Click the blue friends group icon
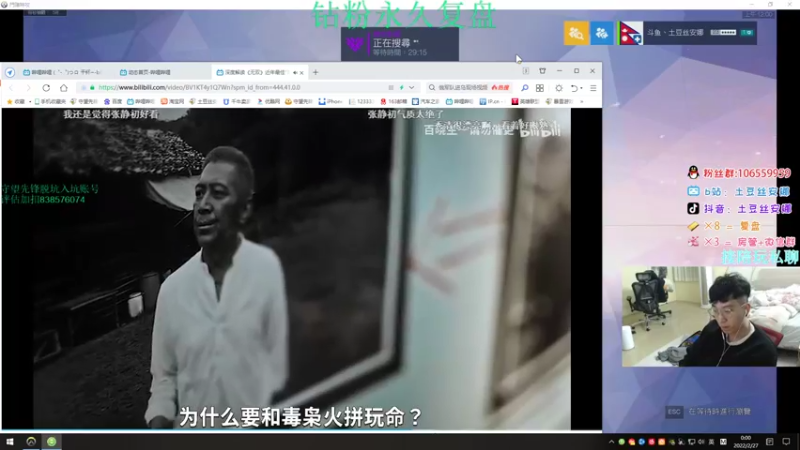The height and width of the screenshot is (450, 800). click(602, 33)
